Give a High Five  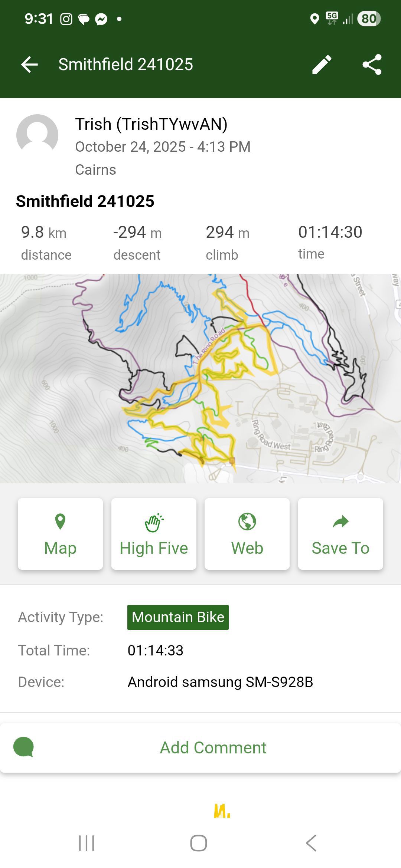point(154,534)
